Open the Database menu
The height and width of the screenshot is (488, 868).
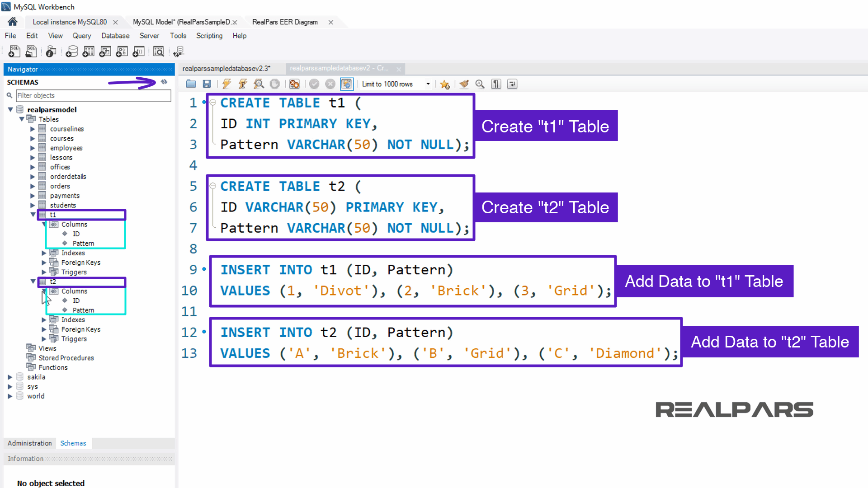point(115,36)
